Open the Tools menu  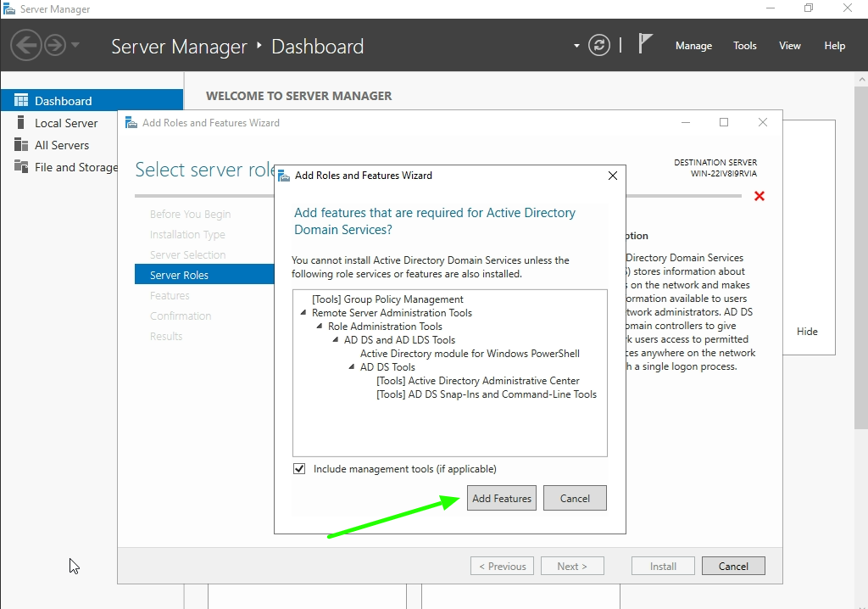click(744, 46)
